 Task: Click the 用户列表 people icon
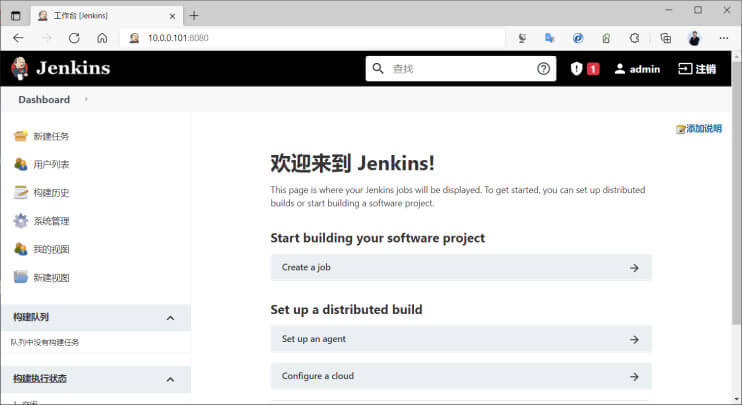tap(20, 164)
